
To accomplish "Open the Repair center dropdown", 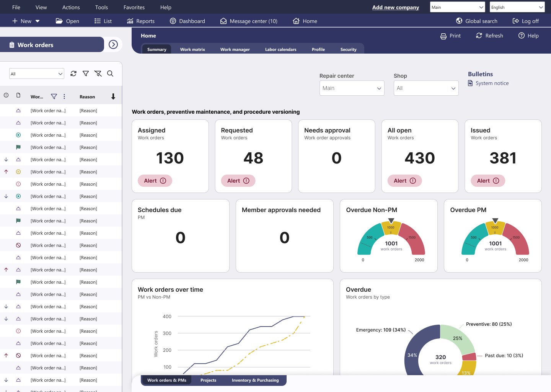I will (x=352, y=88).
